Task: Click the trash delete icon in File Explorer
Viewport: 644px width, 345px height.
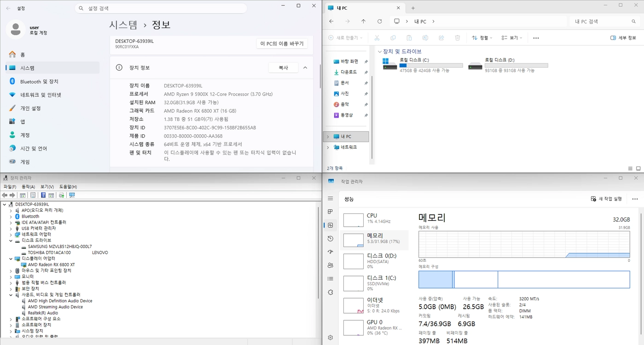Action: click(x=457, y=38)
